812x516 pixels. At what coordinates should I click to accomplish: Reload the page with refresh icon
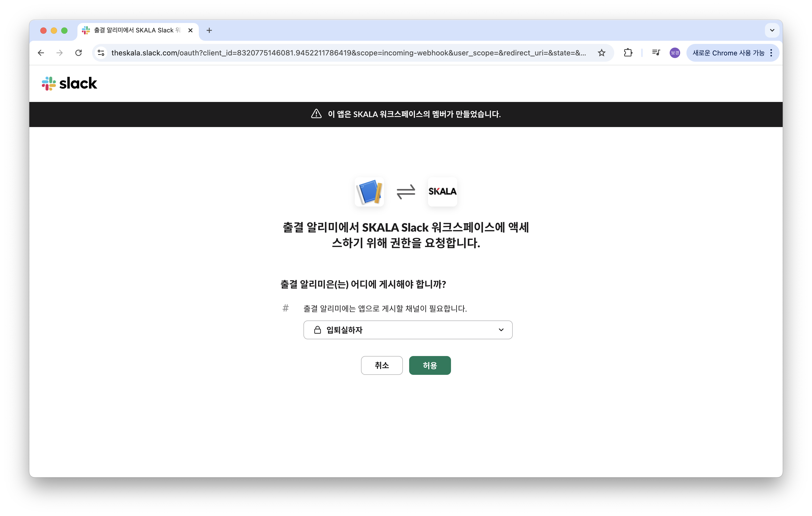(78, 53)
